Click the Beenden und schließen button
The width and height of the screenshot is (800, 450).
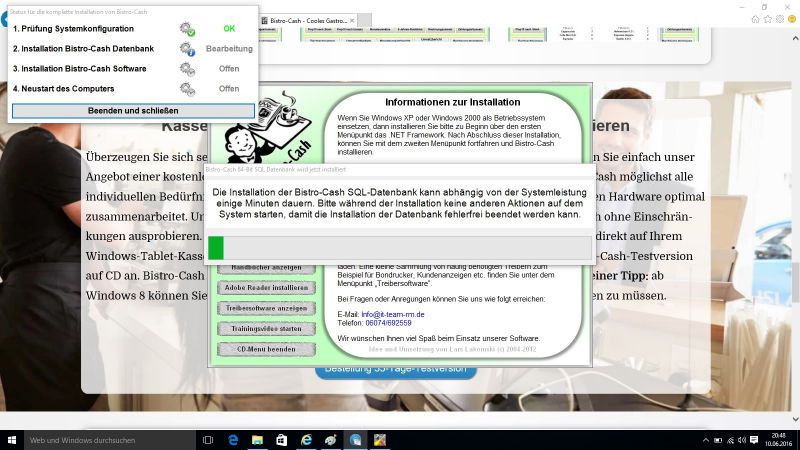point(133,111)
